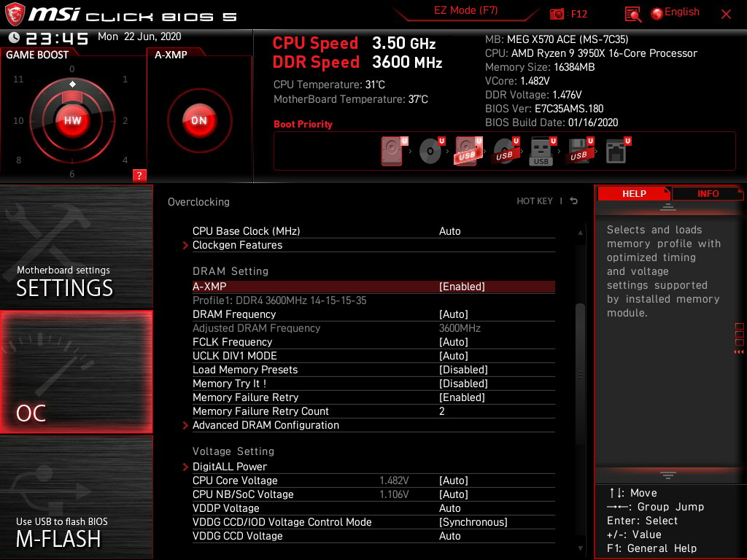This screenshot has width=747, height=560.
Task: Open the UCLK DIV1 MODE [Auto] dropdown
Action: [x=373, y=356]
